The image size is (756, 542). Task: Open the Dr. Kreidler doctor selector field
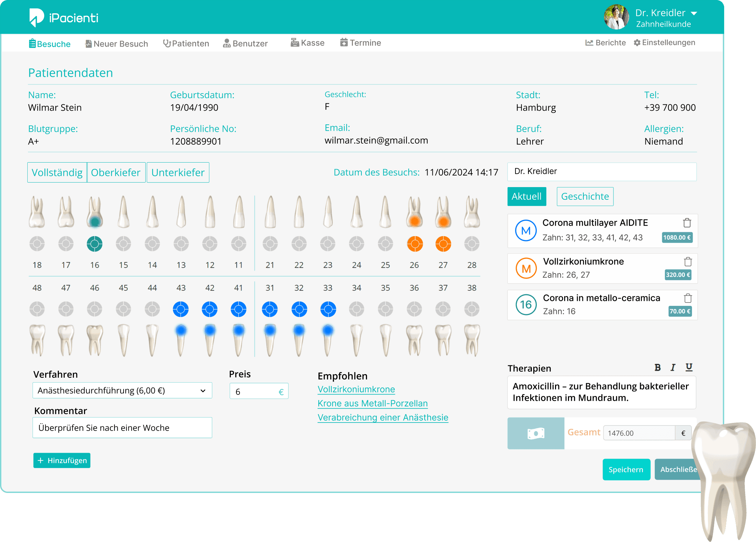point(602,172)
